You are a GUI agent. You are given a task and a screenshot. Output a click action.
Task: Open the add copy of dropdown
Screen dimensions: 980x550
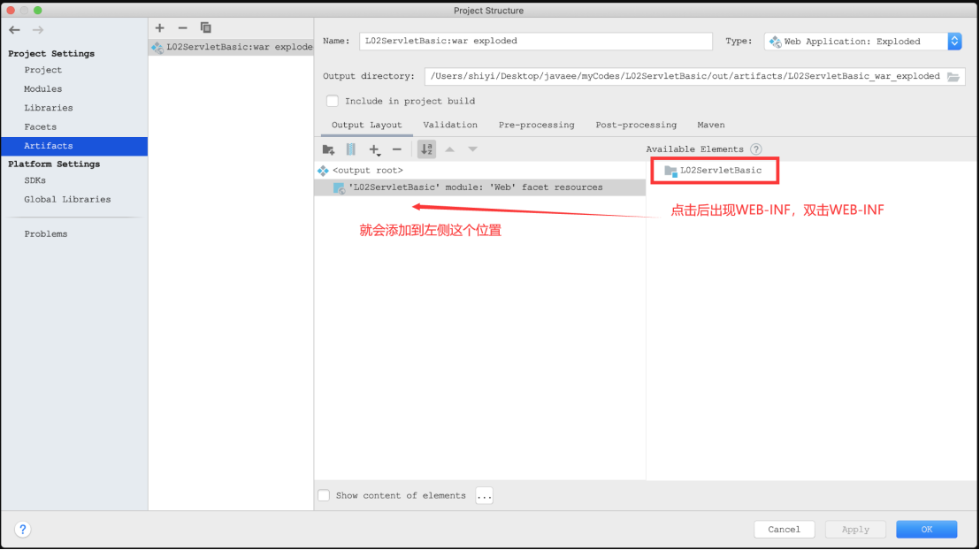[374, 149]
